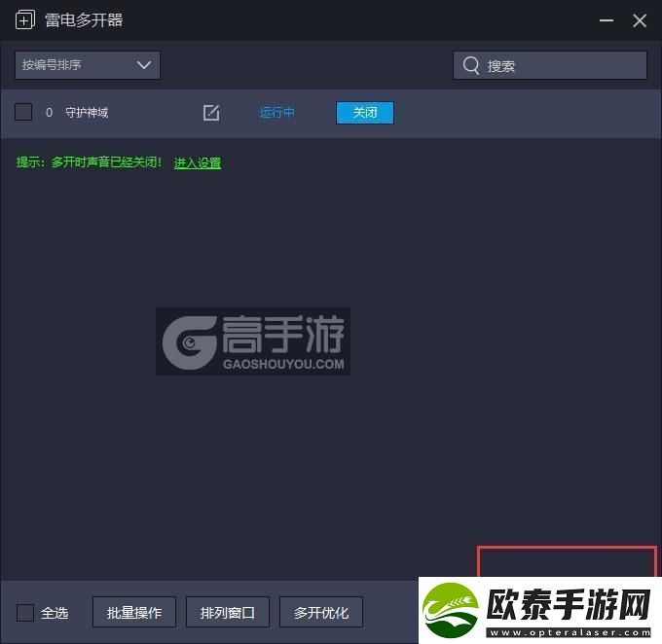Click the 多开优化 button
Image resolution: width=662 pixels, height=644 pixels.
321,612
